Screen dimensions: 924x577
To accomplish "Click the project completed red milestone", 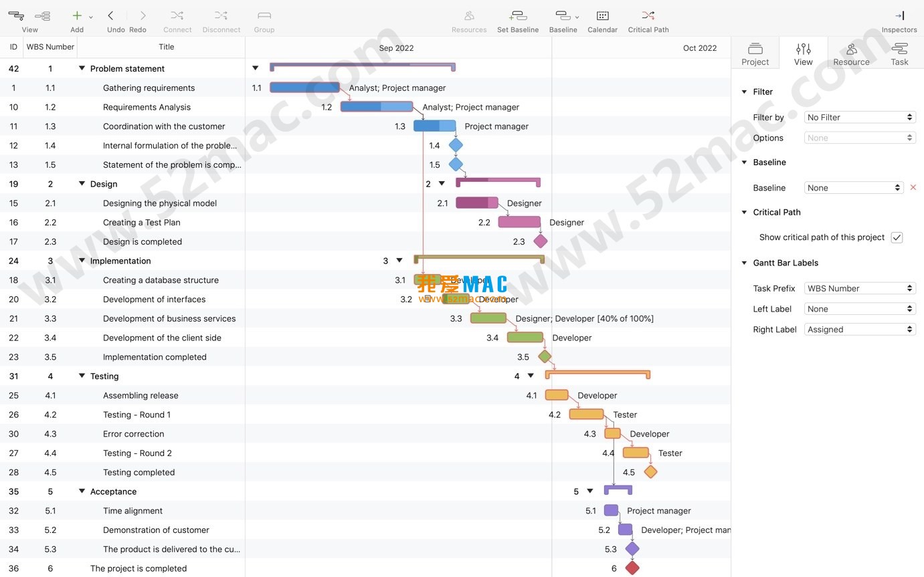I will tap(632, 568).
